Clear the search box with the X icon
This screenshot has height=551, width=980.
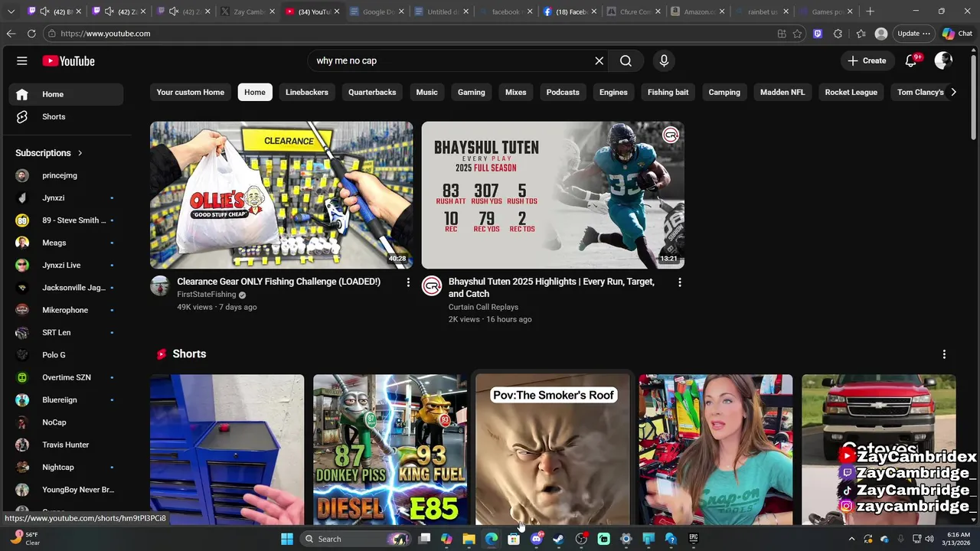[599, 60]
